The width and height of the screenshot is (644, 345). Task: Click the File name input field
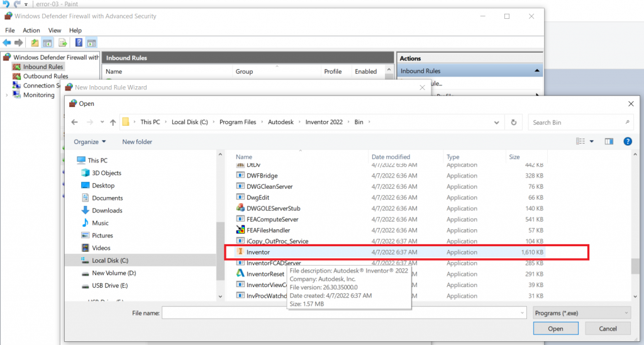(x=343, y=313)
